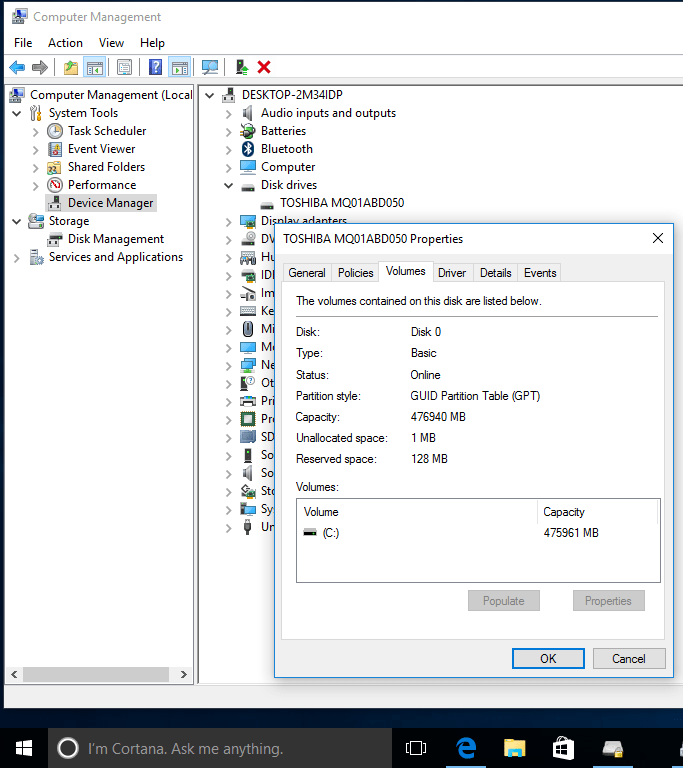
Task: Switch to the Details tab
Action: tap(495, 273)
